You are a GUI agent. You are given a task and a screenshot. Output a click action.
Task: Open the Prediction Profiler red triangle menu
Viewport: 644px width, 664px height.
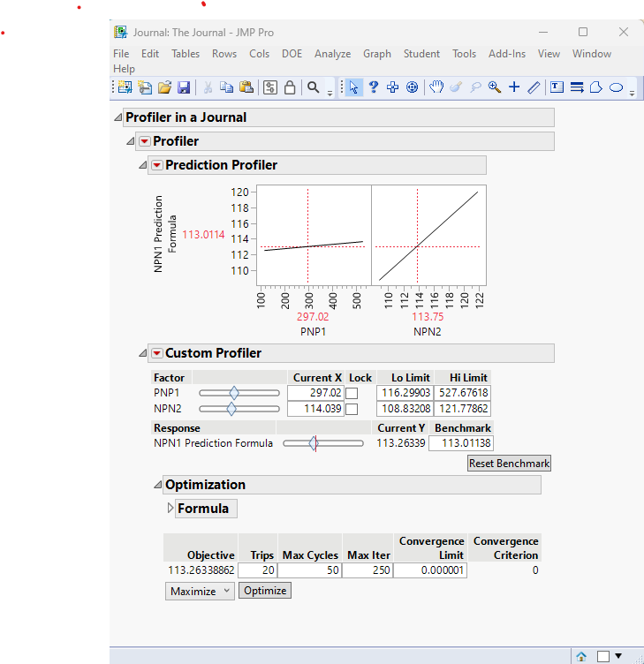click(x=156, y=165)
